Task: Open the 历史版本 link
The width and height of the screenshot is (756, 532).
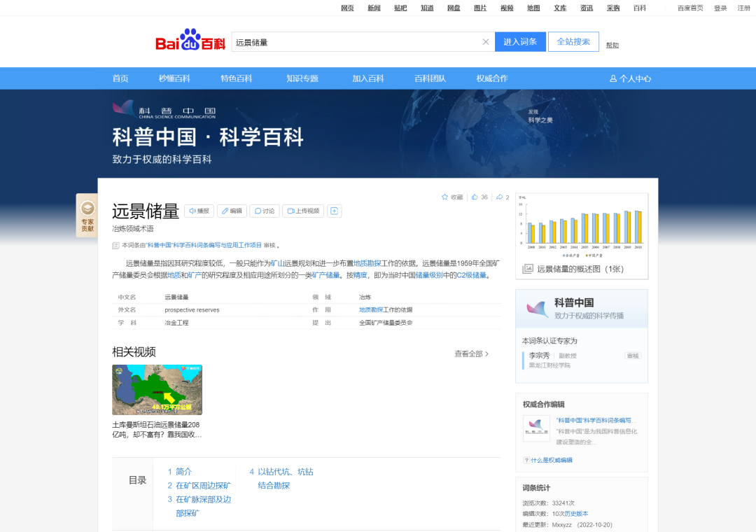Action: (576, 514)
